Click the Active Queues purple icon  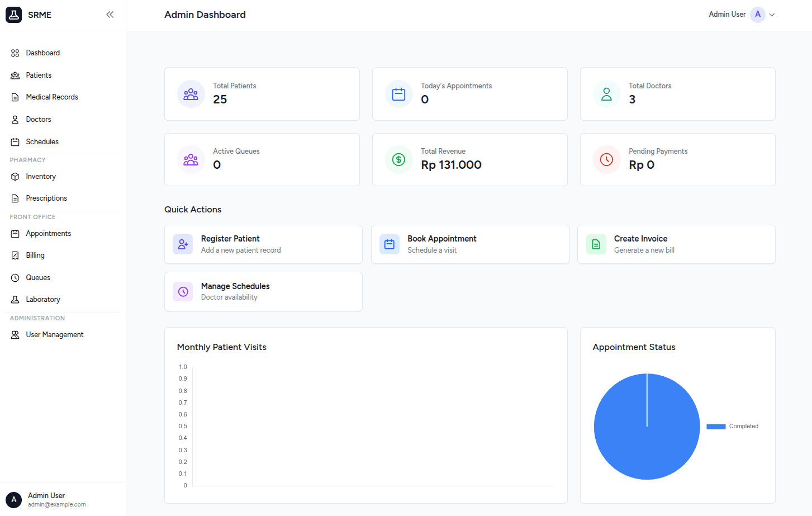click(x=191, y=159)
